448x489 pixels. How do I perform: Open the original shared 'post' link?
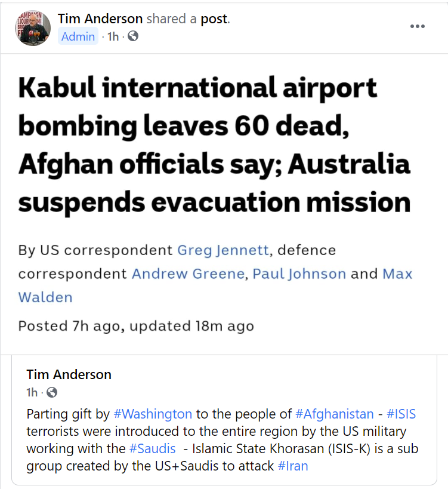click(214, 19)
